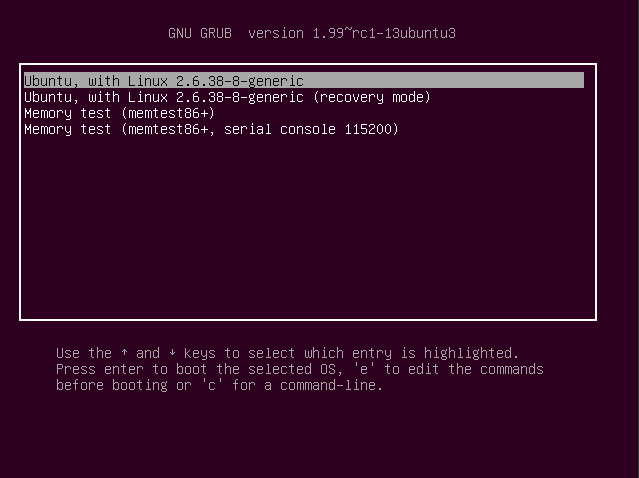
Task: Click the 'e' key hint in instructions
Action: pos(364,369)
